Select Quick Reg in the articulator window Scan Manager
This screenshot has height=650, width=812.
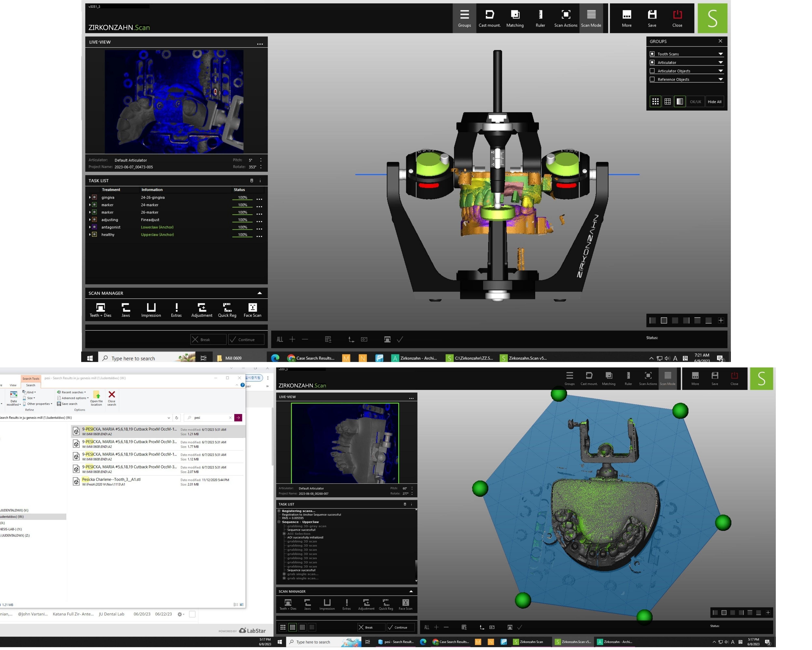tap(227, 310)
